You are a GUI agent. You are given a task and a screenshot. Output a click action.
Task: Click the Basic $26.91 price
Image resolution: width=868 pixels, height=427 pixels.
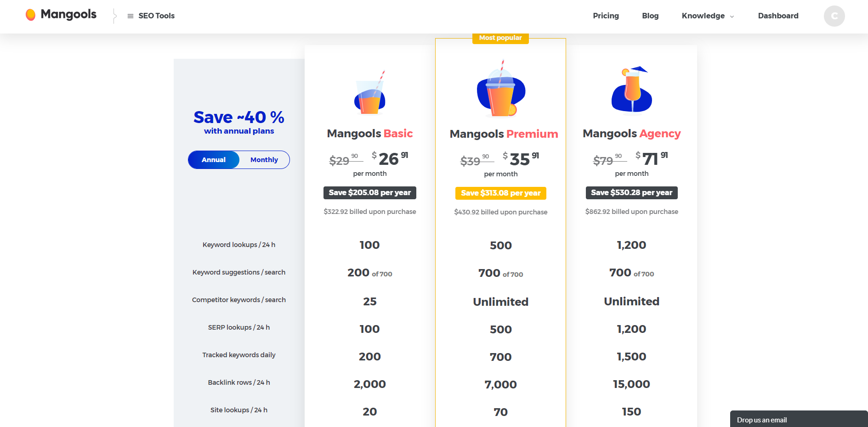[x=390, y=159]
